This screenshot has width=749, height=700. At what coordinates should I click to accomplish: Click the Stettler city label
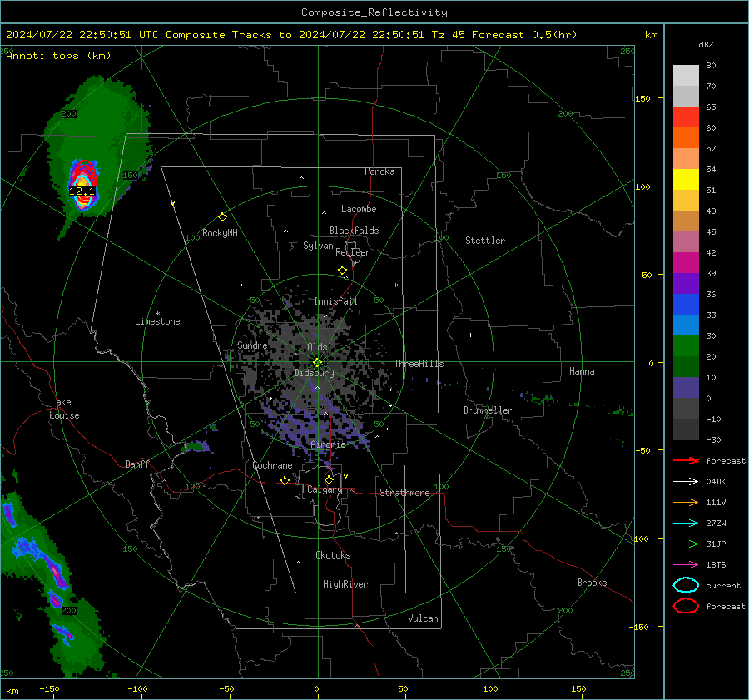point(485,241)
